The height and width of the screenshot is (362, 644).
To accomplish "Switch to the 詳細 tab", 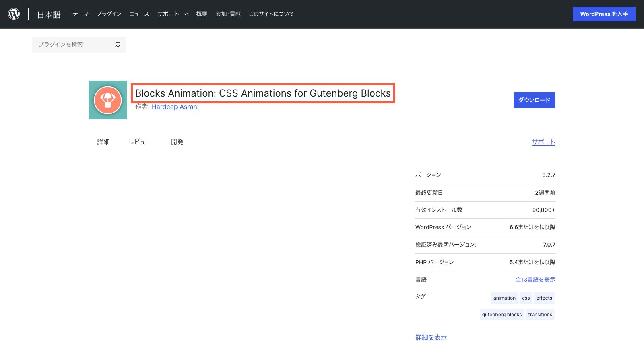I will pos(103,142).
